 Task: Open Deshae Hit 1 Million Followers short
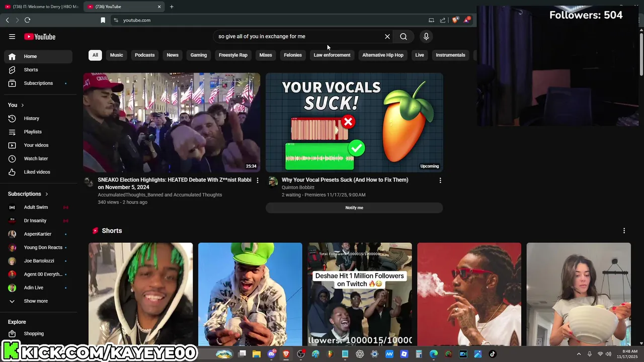click(x=360, y=294)
